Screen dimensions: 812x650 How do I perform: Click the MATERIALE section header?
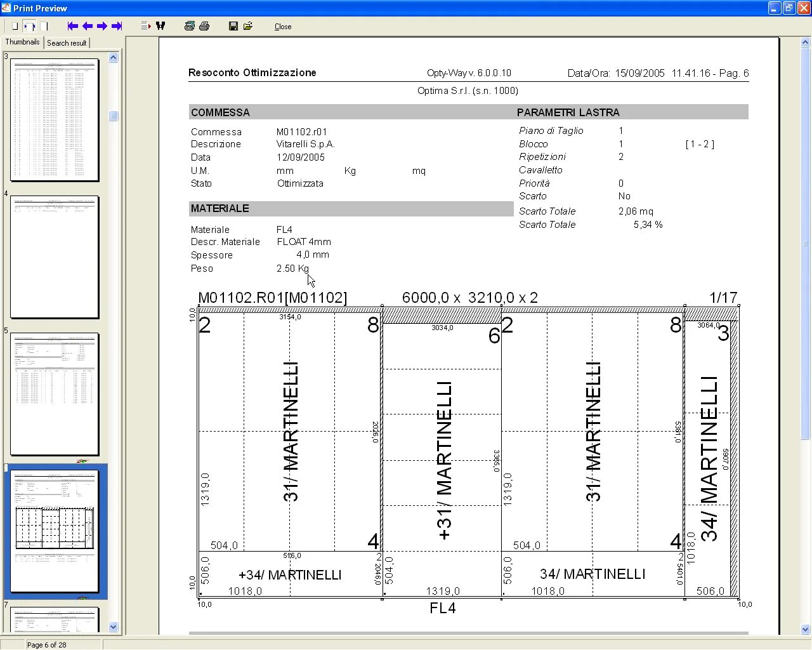tap(219, 208)
